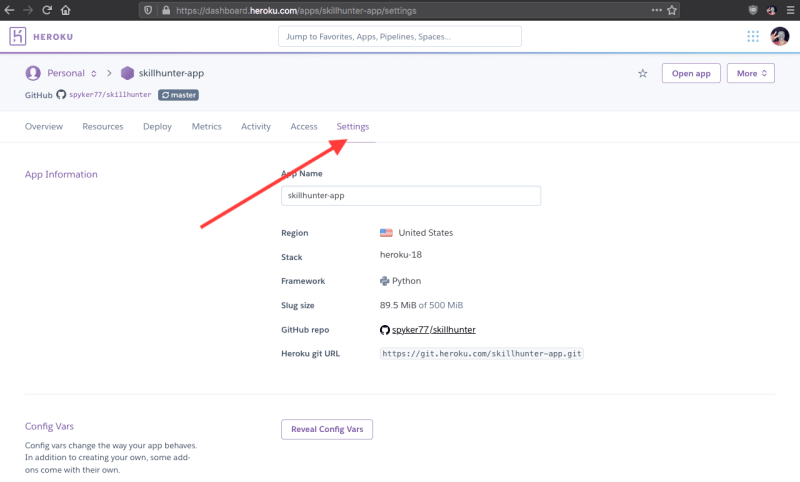This screenshot has height=482, width=800.
Task: Click the Config Vars heading
Action: (x=49, y=426)
